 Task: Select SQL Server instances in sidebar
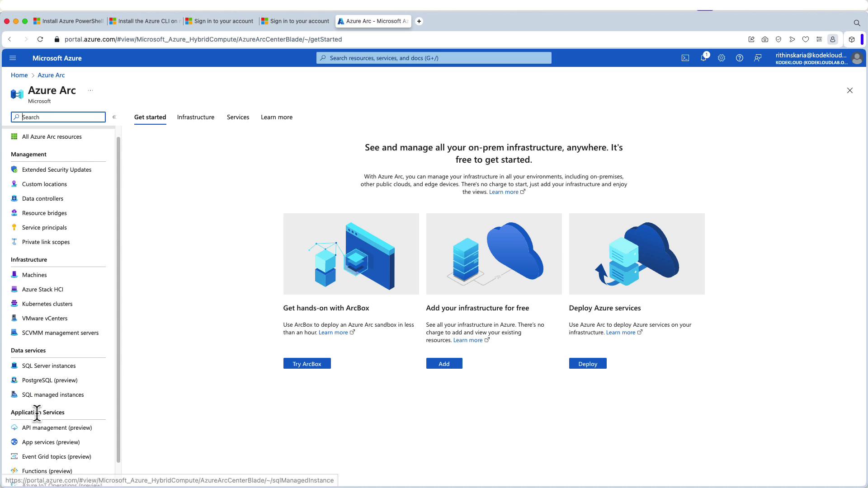click(49, 366)
